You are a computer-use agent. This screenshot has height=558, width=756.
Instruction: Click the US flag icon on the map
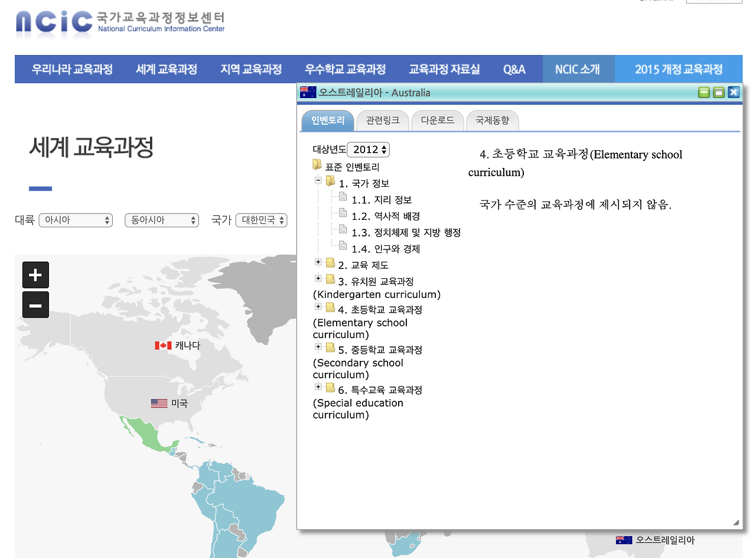(x=158, y=403)
